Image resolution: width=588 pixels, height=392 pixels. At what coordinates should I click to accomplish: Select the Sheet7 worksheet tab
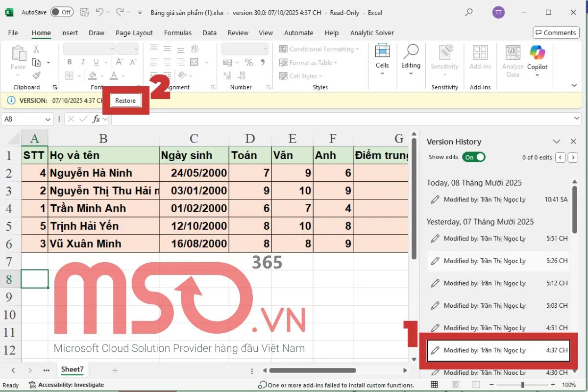coord(72,370)
